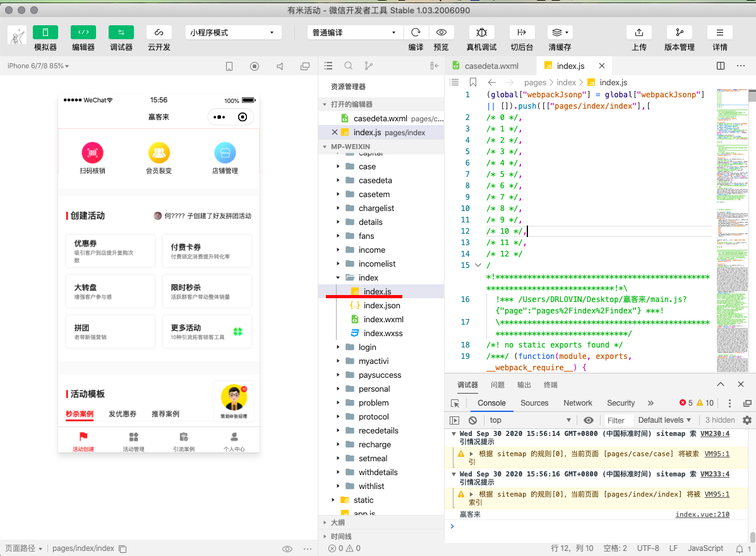Click the simulator phone device icon
Viewport: 756px width, 556px height.
coord(229,66)
